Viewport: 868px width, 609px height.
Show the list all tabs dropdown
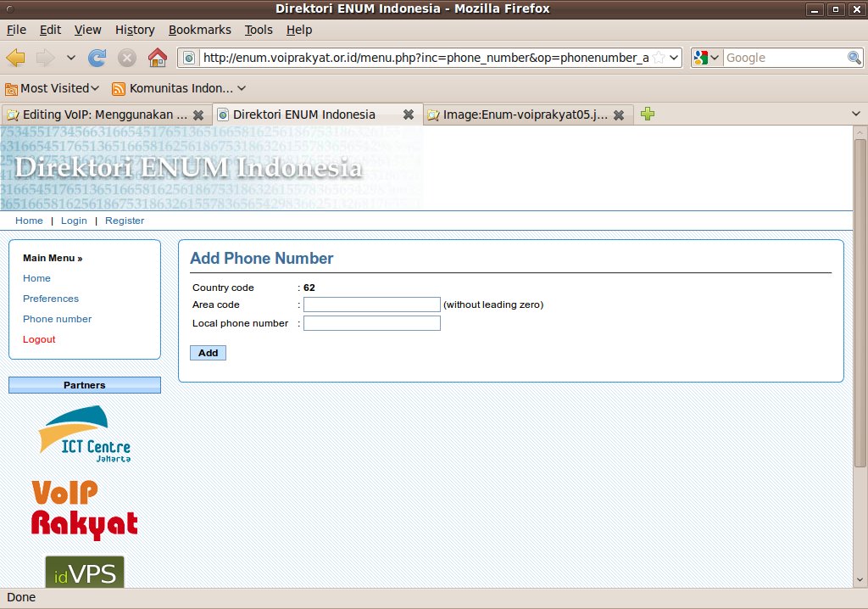[855, 114]
